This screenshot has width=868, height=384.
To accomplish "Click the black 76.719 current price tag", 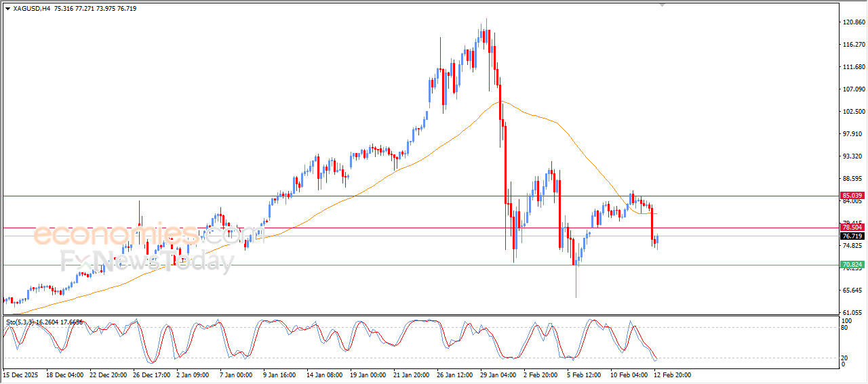I will (x=852, y=236).
